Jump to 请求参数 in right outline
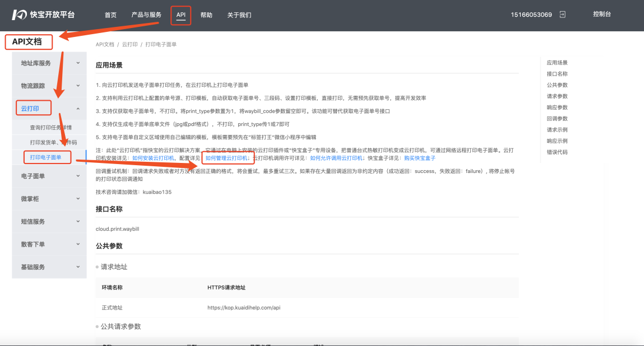 tap(557, 96)
